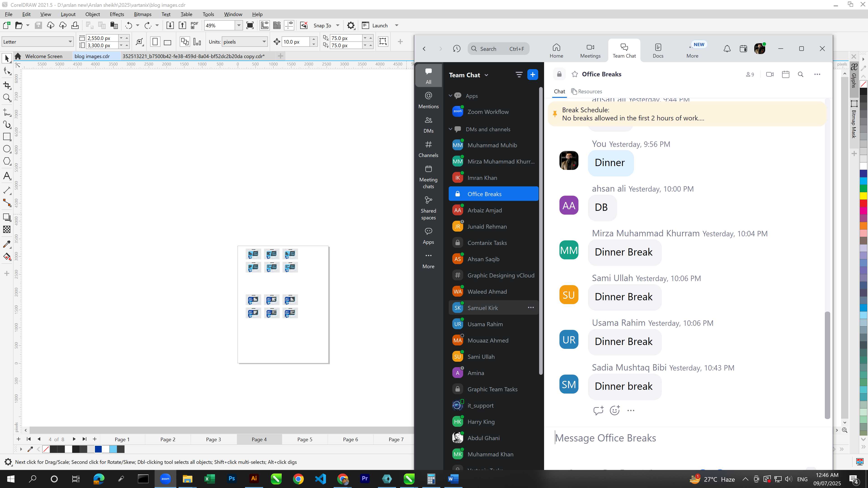The width and height of the screenshot is (868, 488).
Task: Reply to Sadia's Dinner break message
Action: pos(598,410)
